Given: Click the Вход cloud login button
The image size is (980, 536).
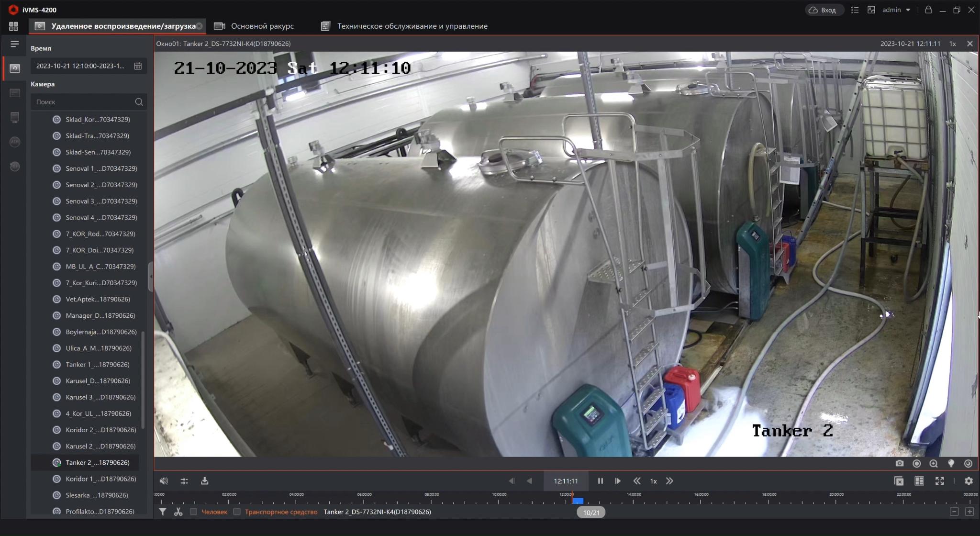Looking at the screenshot, I should pyautogui.click(x=824, y=10).
